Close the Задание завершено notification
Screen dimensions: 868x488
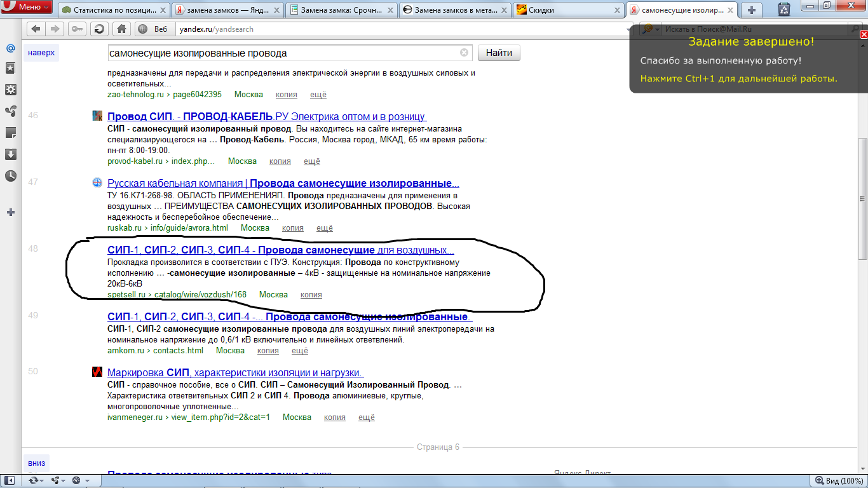point(864,35)
